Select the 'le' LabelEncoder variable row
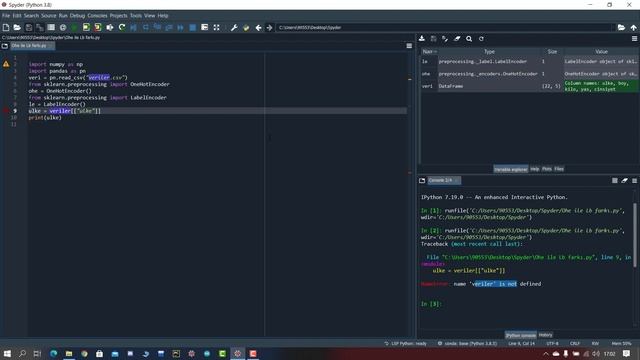 tap(530, 62)
